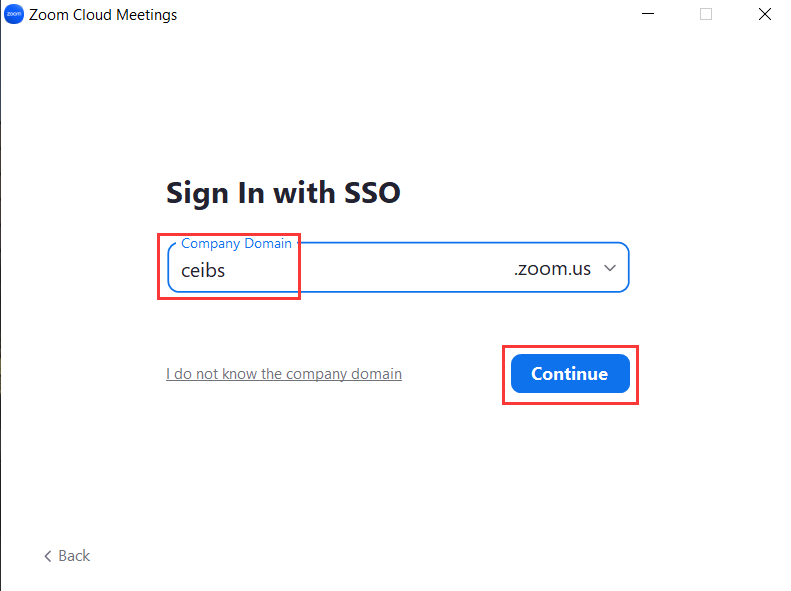Screen dimensions: 791x591
Task: Submit the domain with Continue
Action: [x=570, y=374]
